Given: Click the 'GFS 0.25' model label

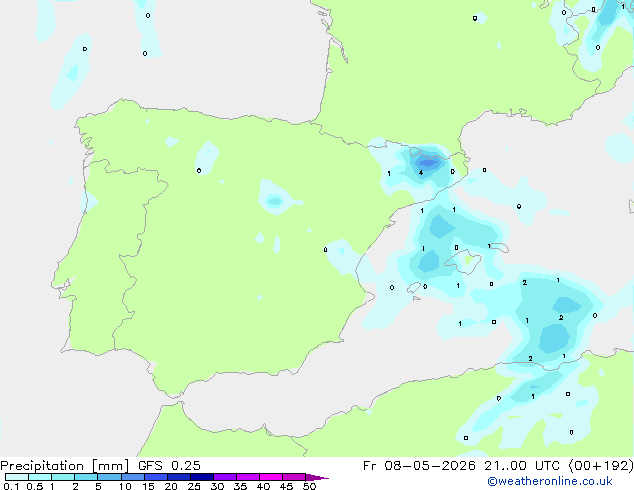Looking at the screenshot, I should [x=169, y=466].
